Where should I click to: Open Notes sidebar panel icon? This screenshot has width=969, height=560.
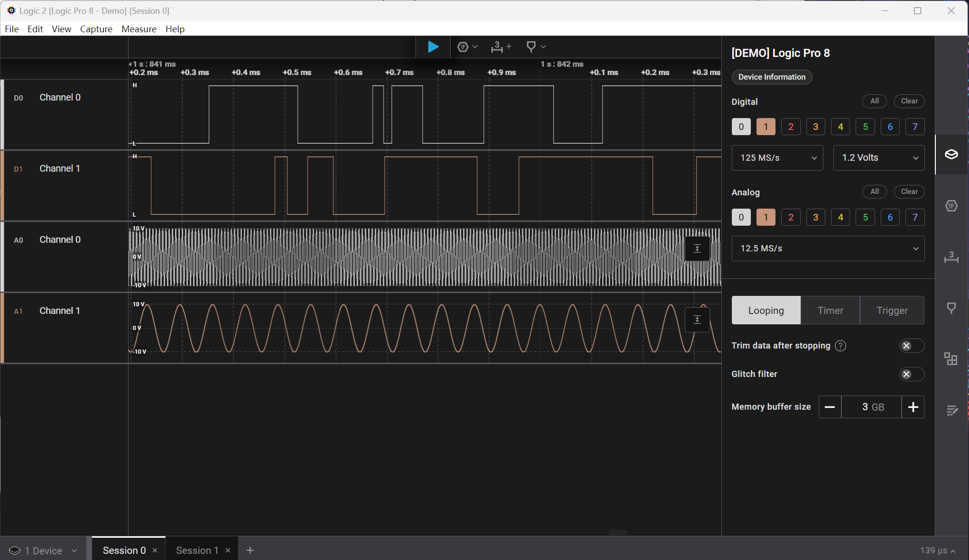click(951, 410)
